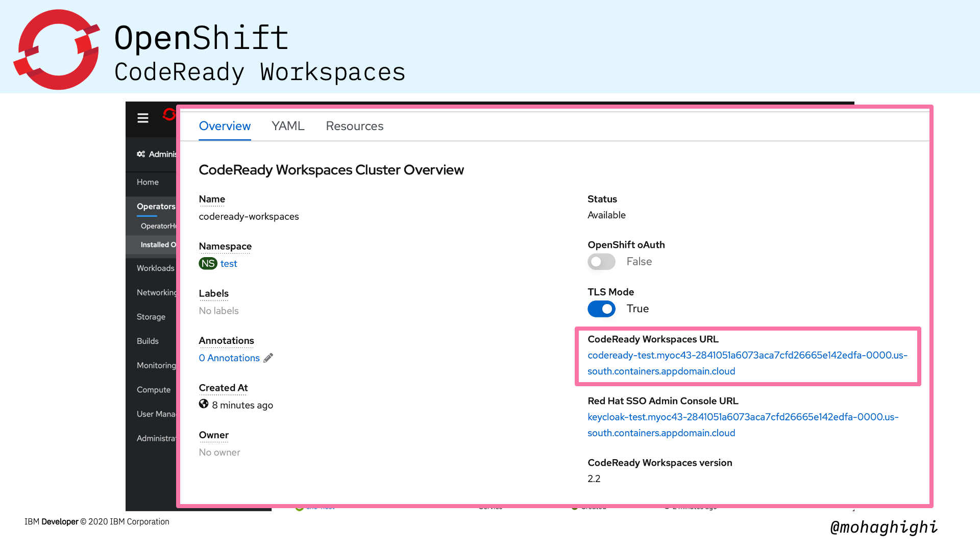
Task: Expand Operators in the sidebar
Action: tap(156, 206)
